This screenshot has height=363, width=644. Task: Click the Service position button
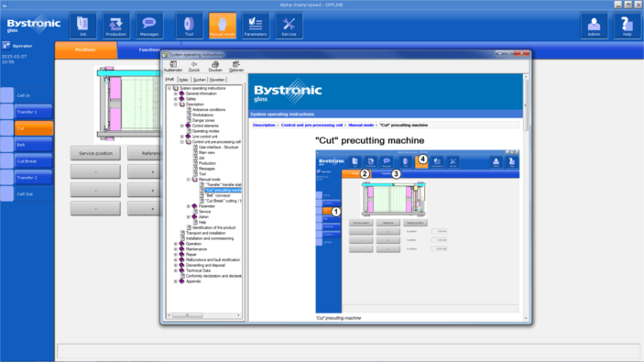(95, 153)
